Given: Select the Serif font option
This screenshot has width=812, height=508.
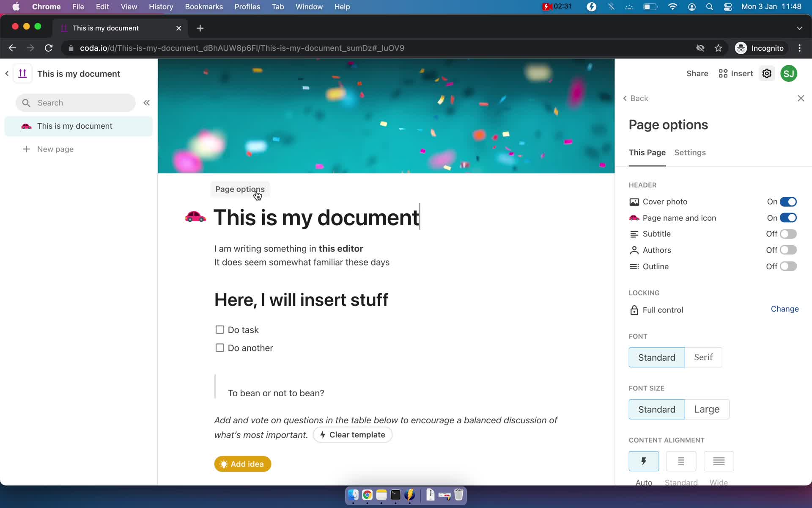Looking at the screenshot, I should tap(703, 357).
